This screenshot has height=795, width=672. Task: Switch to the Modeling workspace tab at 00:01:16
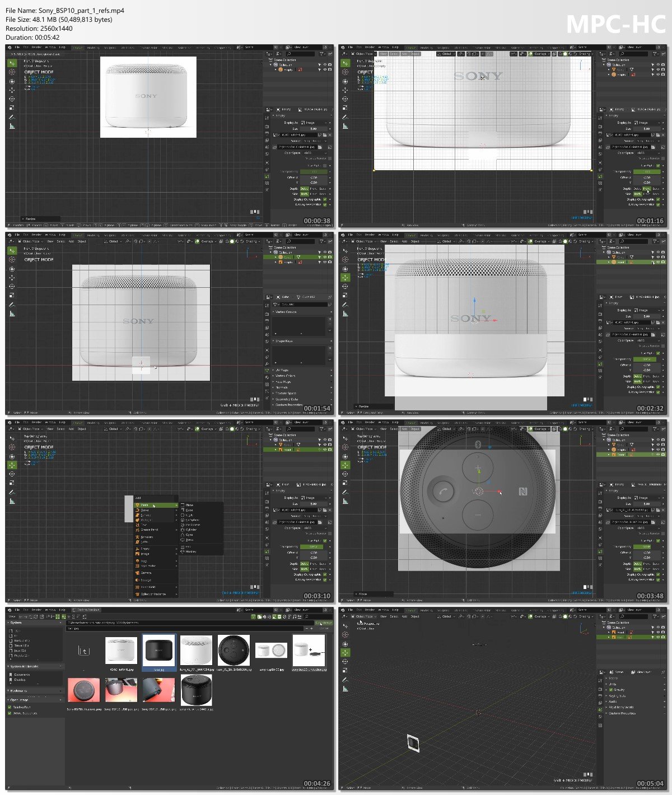click(x=426, y=48)
